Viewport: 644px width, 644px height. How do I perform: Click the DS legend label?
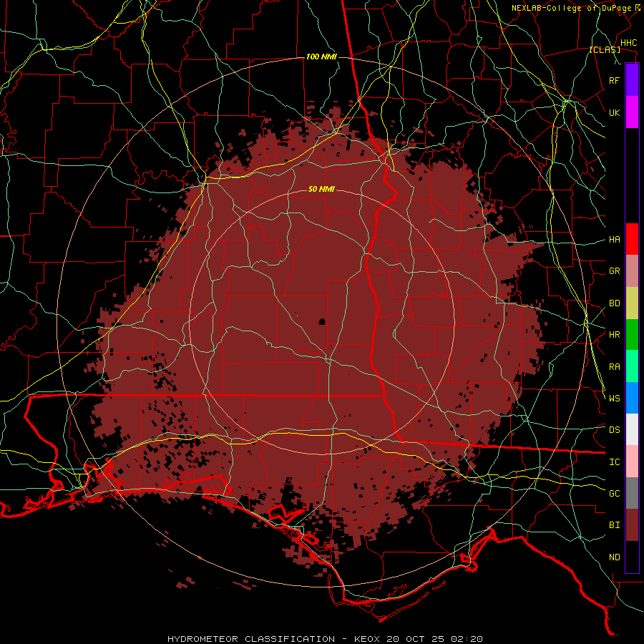[x=614, y=430]
